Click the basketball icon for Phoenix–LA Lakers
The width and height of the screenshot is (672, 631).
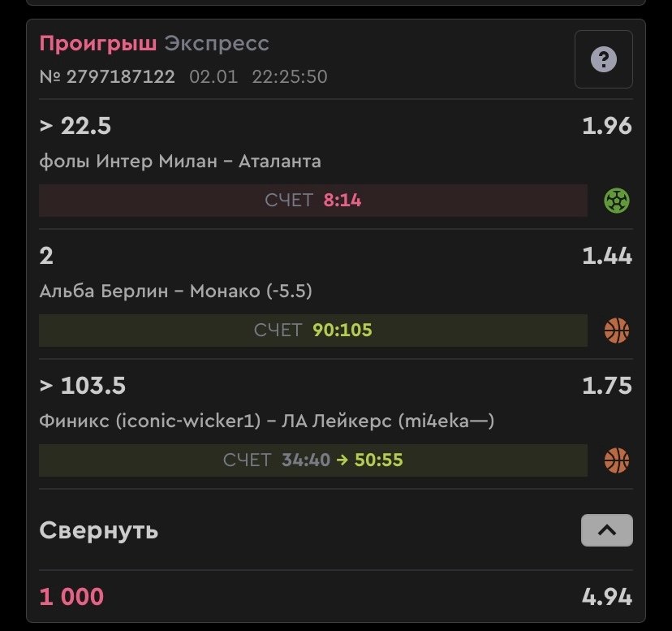tap(617, 460)
